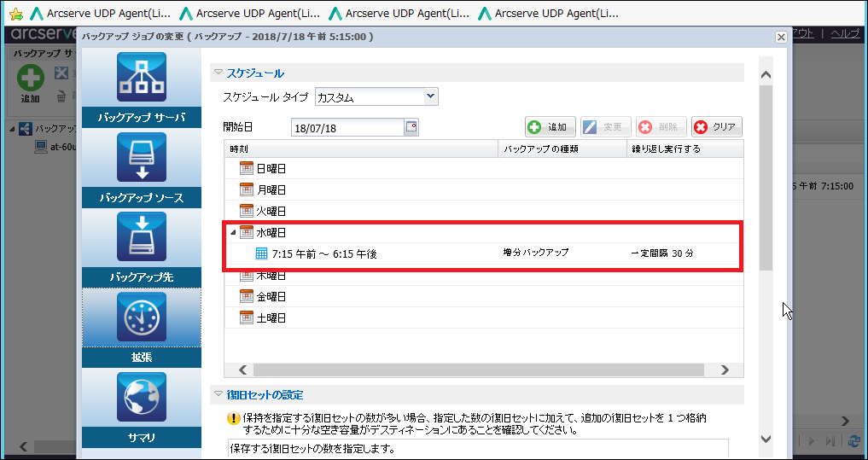Open the Backup Server (バックアップ サーバ) step icon
This screenshot has width=868, height=460.
pyautogui.click(x=142, y=78)
